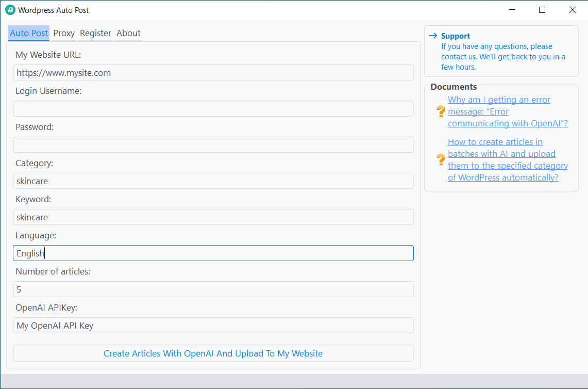
Task: Click the "Number of articles:" label
Action: 53,271
